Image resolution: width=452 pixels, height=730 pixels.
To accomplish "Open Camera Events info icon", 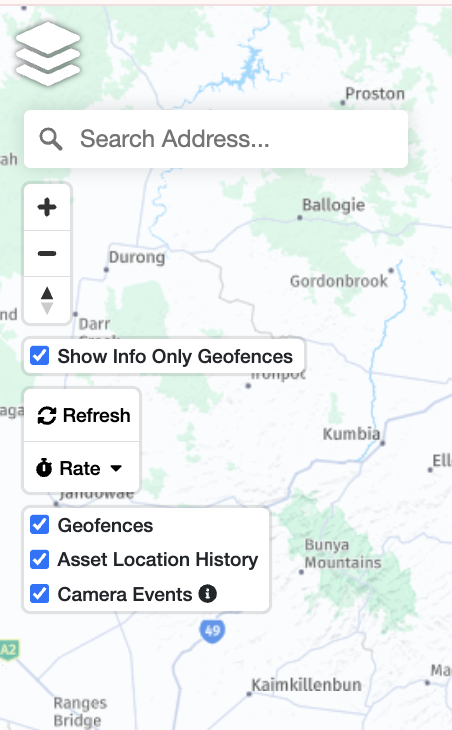I will (208, 594).
